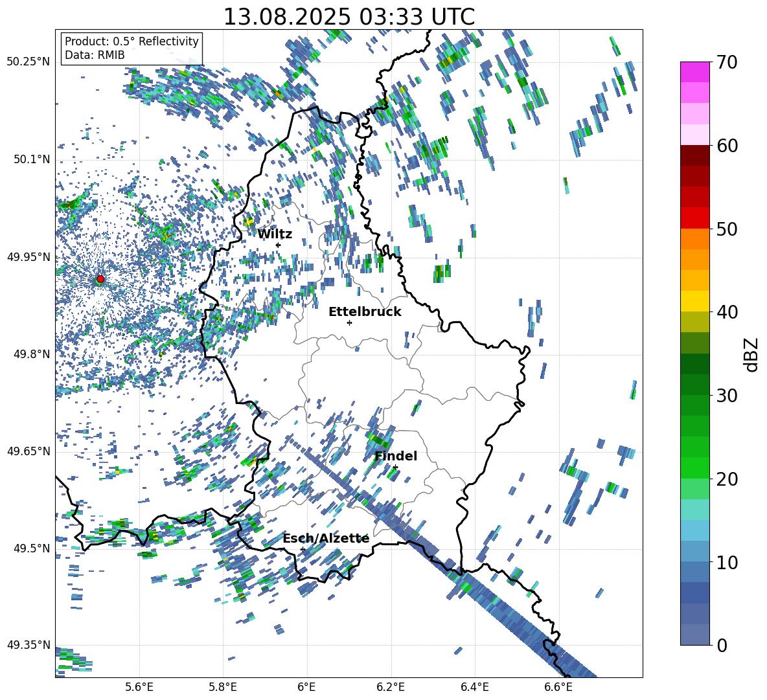The width and height of the screenshot is (767, 700).
Task: Click the Findel station label
Action: point(396,456)
